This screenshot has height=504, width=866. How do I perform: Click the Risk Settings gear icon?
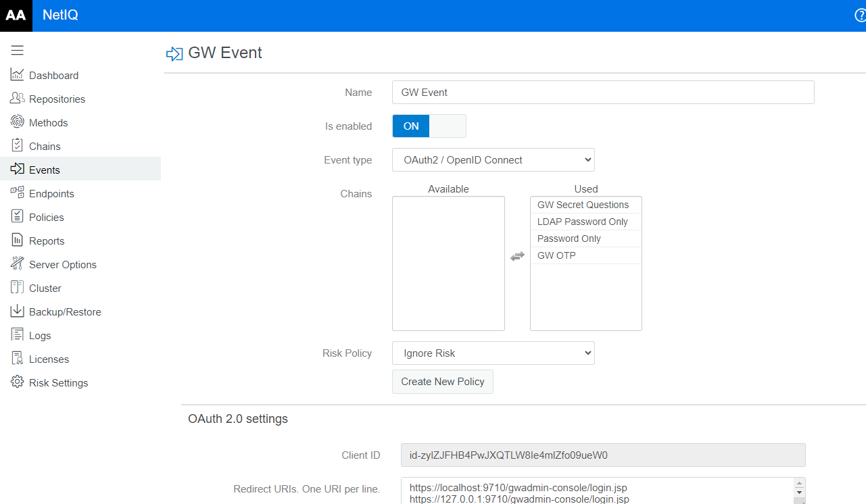pos(17,382)
